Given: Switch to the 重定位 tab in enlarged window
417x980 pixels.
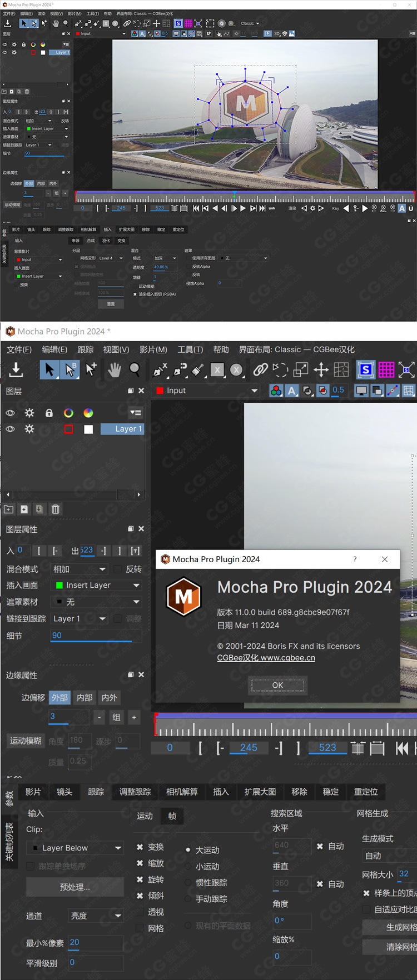Looking at the screenshot, I should (x=366, y=792).
